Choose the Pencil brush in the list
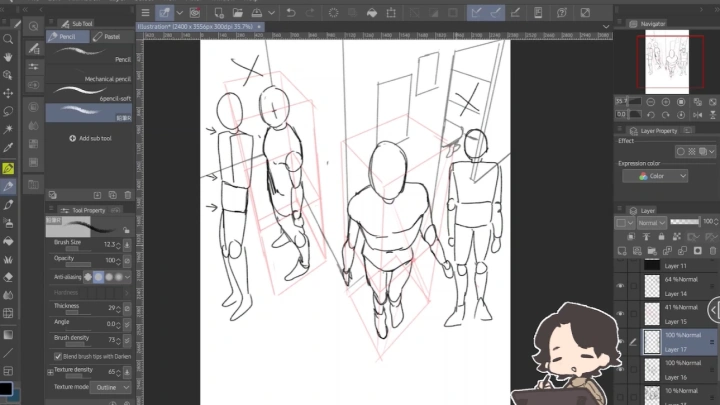Screen dimensions: 720x405 (x=90, y=55)
